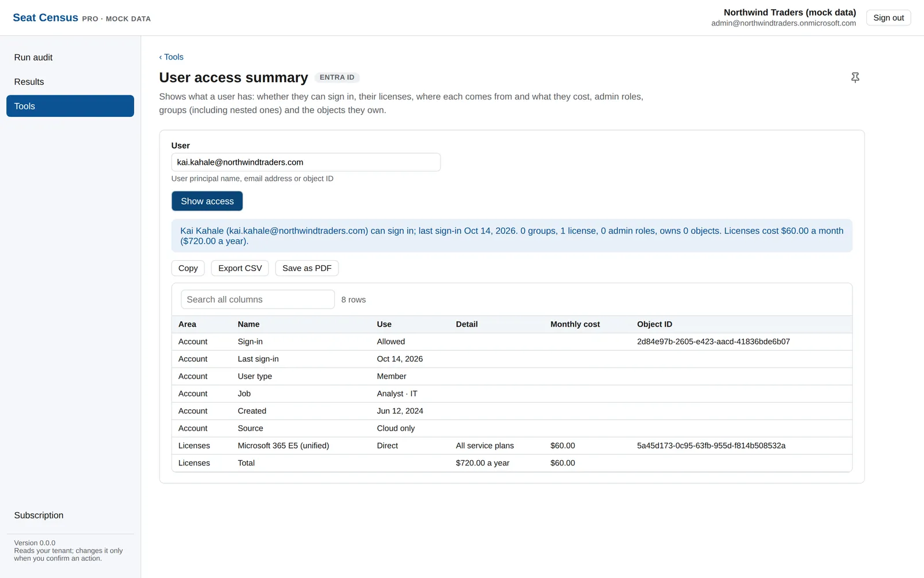Select the User type row name cell
The width and height of the screenshot is (924, 578).
click(255, 376)
